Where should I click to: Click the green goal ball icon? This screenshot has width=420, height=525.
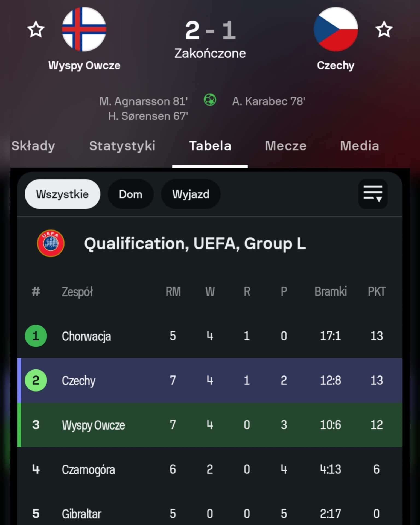click(210, 100)
